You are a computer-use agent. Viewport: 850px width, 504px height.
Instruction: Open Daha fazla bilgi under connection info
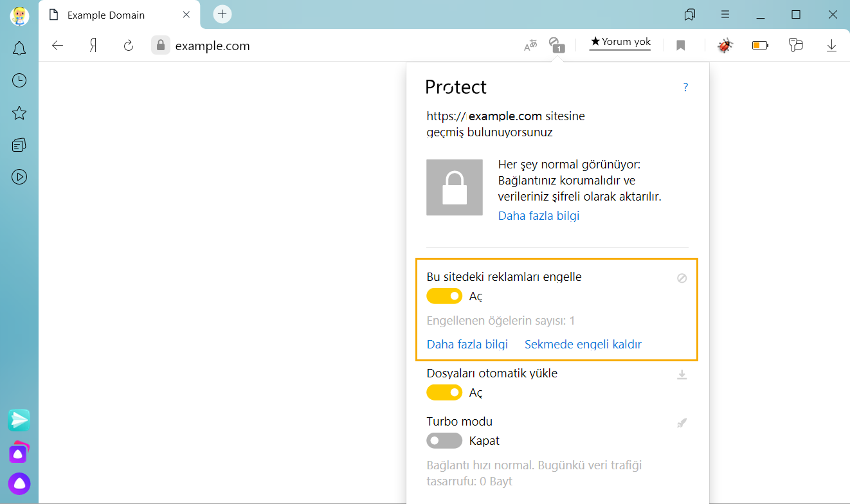coord(539,215)
